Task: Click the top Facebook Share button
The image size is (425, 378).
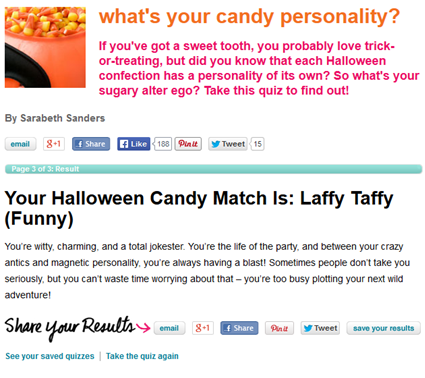Action: coord(91,144)
